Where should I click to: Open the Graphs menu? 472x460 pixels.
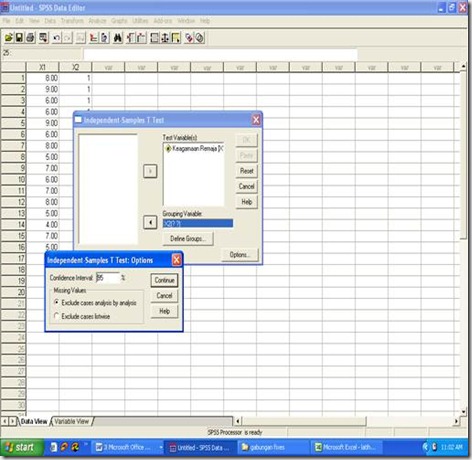click(119, 21)
